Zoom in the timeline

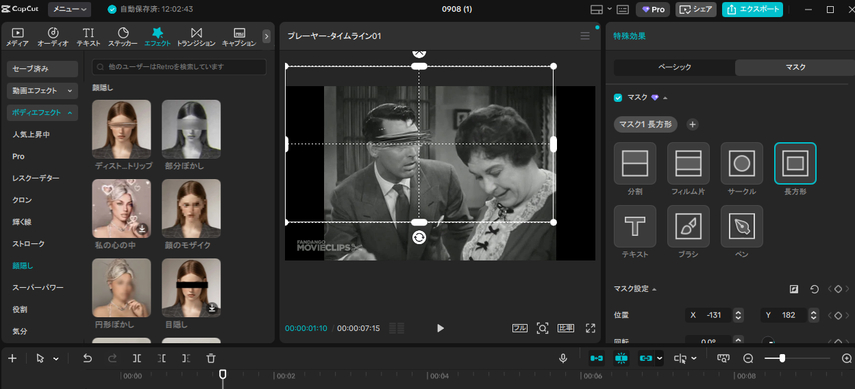[x=846, y=358]
